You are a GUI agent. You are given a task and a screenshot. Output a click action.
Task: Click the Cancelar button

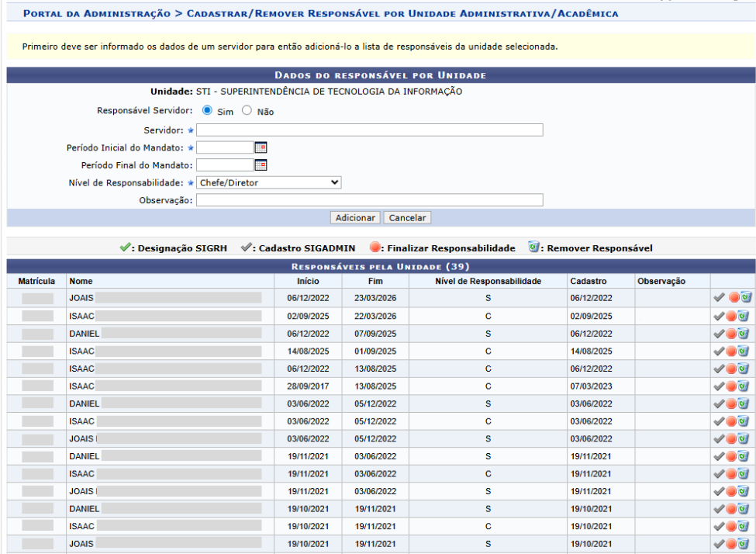coord(407,218)
